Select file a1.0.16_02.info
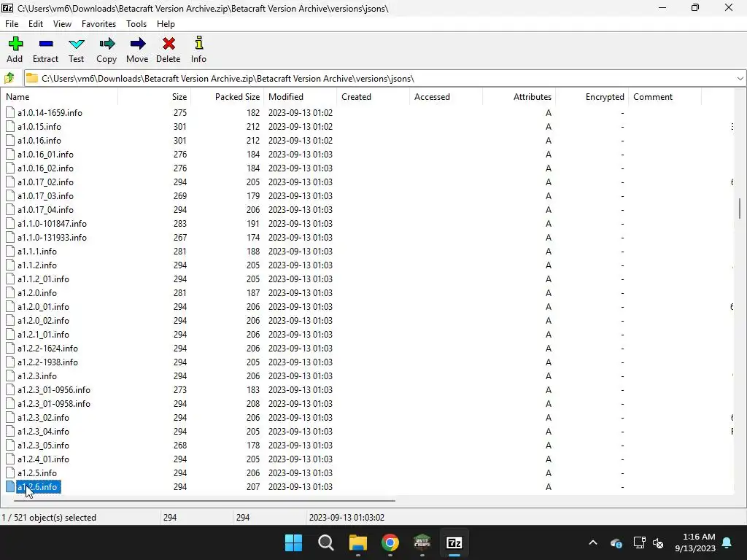 45,168
